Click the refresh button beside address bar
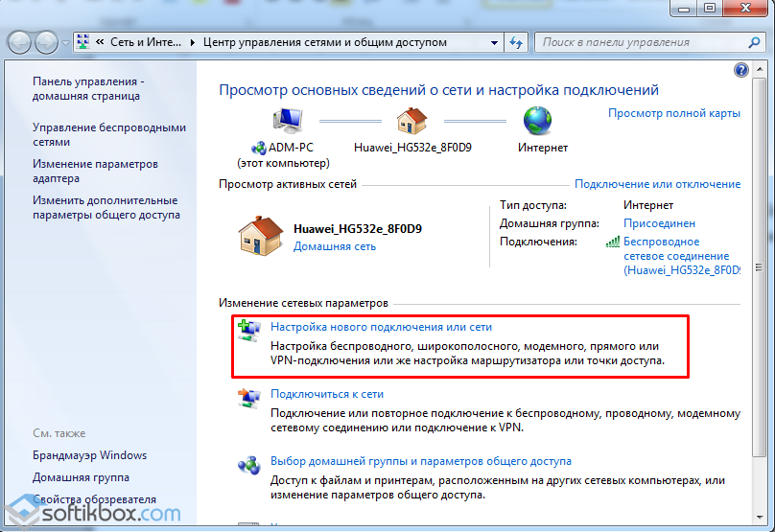Image resolution: width=775 pixels, height=532 pixels. click(516, 42)
